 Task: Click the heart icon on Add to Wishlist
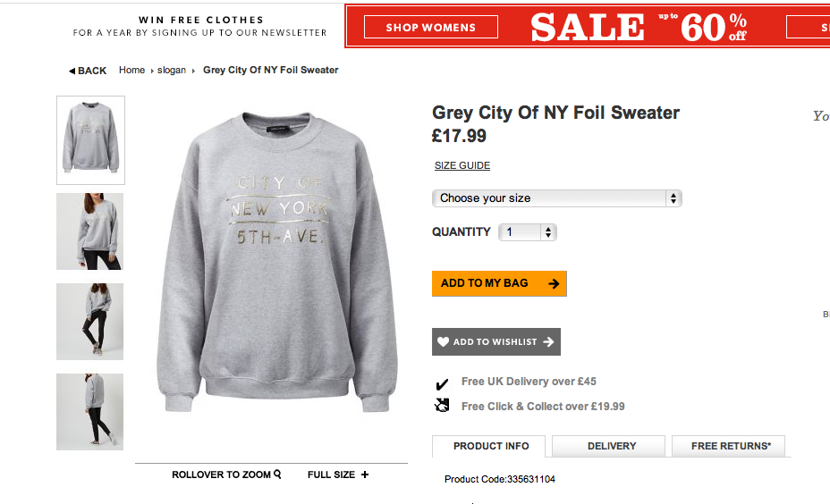(443, 341)
